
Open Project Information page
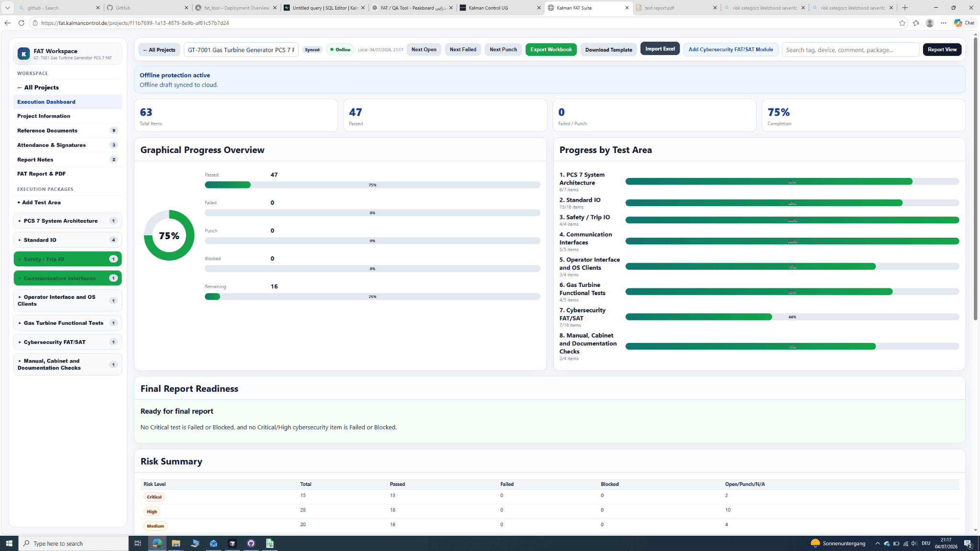tap(67, 116)
